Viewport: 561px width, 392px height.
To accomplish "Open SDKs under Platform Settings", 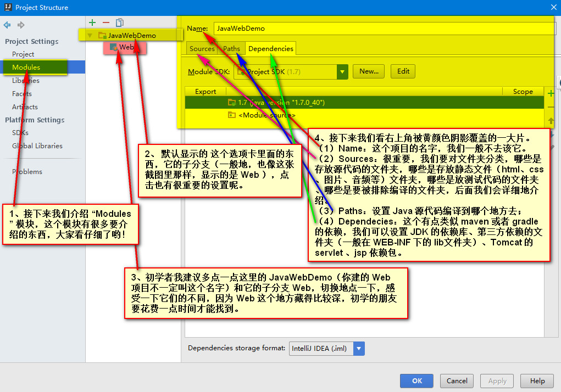I will 20,132.
